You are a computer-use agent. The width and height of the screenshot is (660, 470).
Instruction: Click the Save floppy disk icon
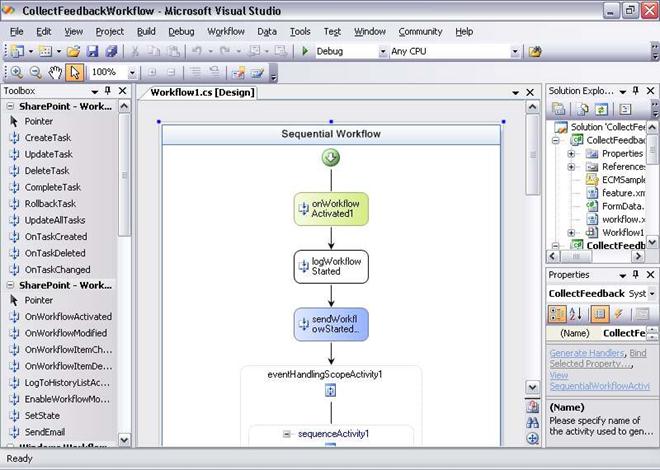click(x=91, y=51)
